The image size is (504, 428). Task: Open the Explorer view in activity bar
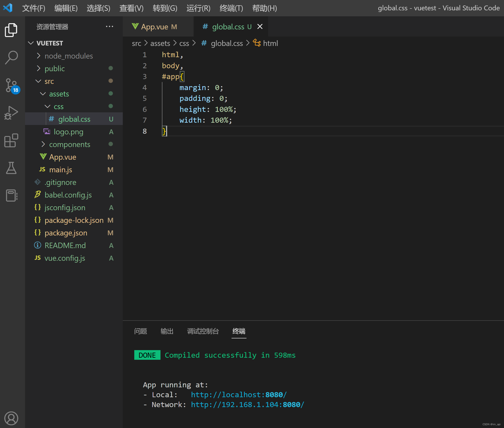11,30
